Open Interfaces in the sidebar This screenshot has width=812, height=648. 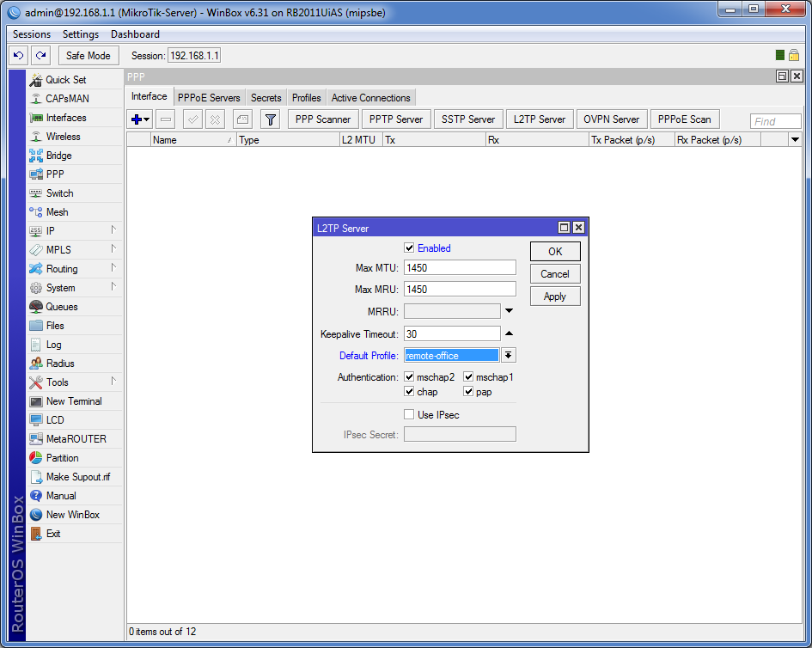(75, 118)
